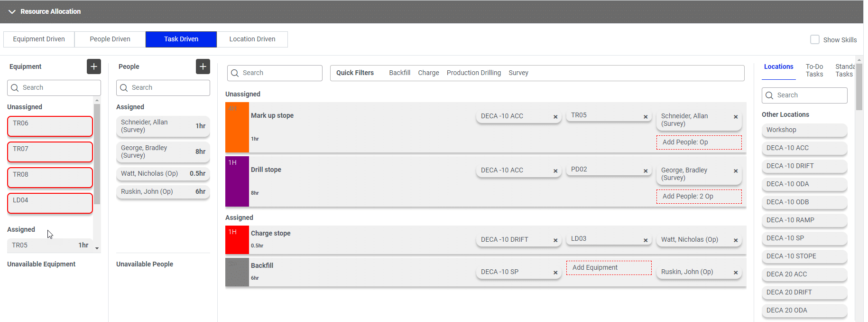The image size is (868, 322).
Task: Switch to the Equipment Driven tab
Action: [x=39, y=39]
